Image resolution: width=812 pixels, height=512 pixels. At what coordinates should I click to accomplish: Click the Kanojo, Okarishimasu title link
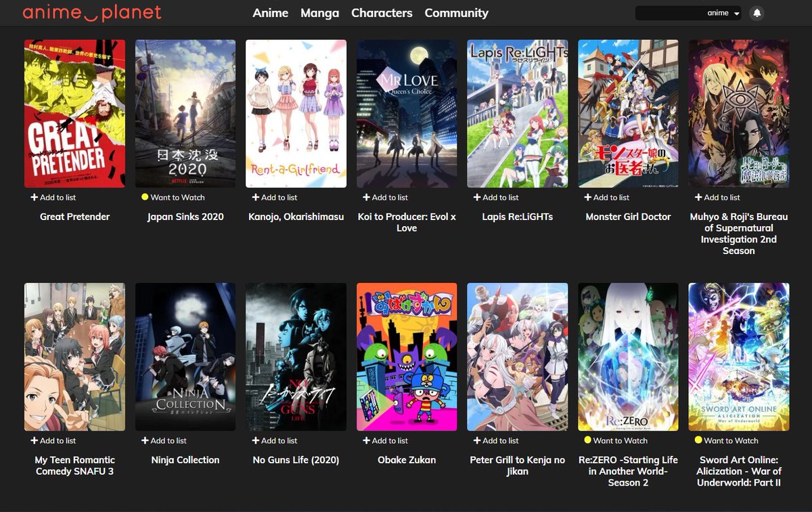[296, 217]
